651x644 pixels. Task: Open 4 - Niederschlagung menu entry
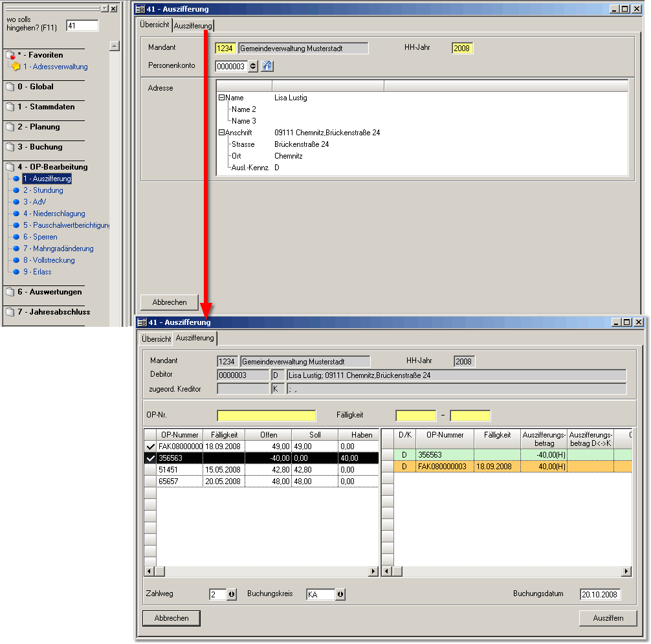point(54,214)
